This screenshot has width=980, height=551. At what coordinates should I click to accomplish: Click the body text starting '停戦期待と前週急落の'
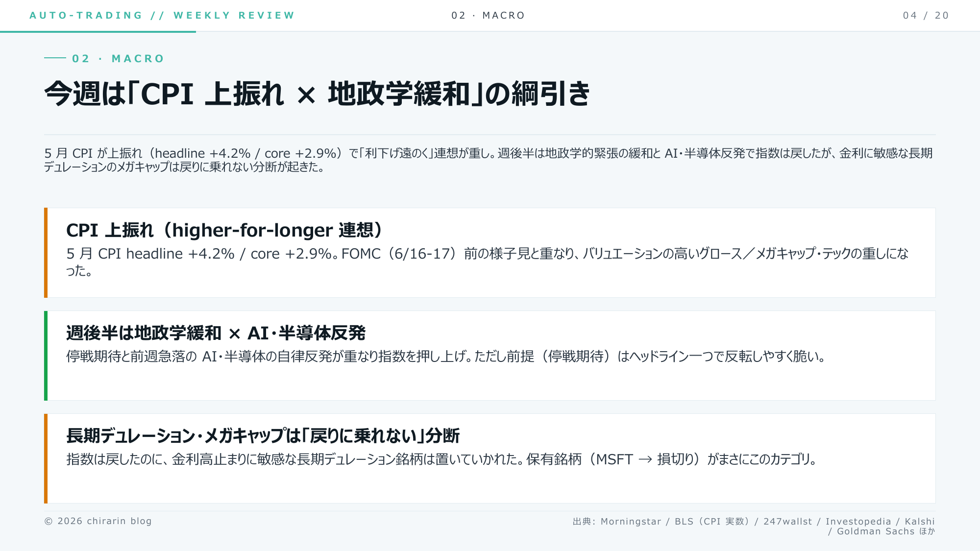point(446,356)
